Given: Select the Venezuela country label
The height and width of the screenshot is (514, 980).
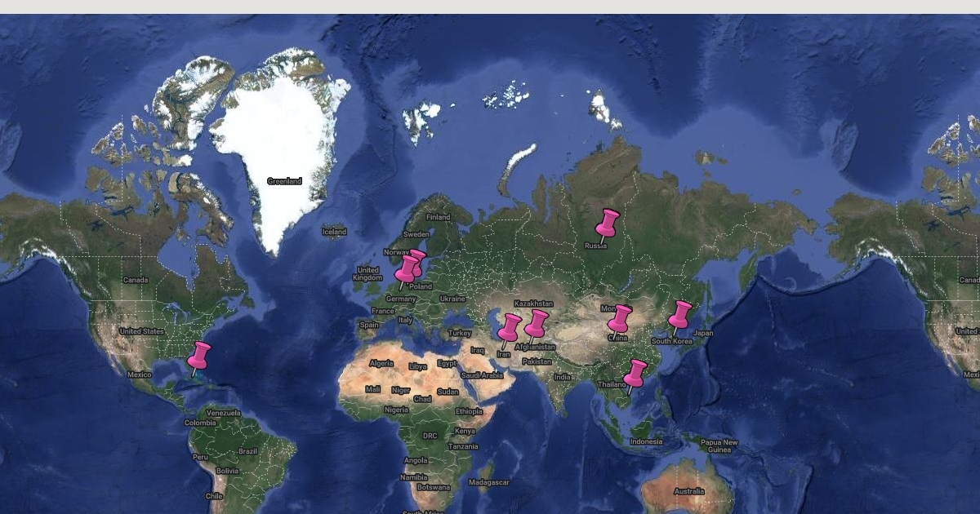Looking at the screenshot, I should pos(224,413).
